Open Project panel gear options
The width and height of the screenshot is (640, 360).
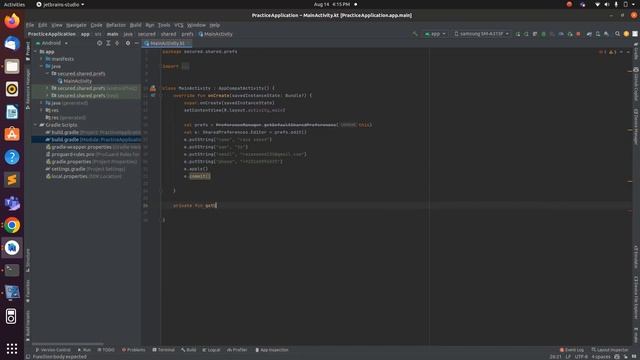coord(128,43)
